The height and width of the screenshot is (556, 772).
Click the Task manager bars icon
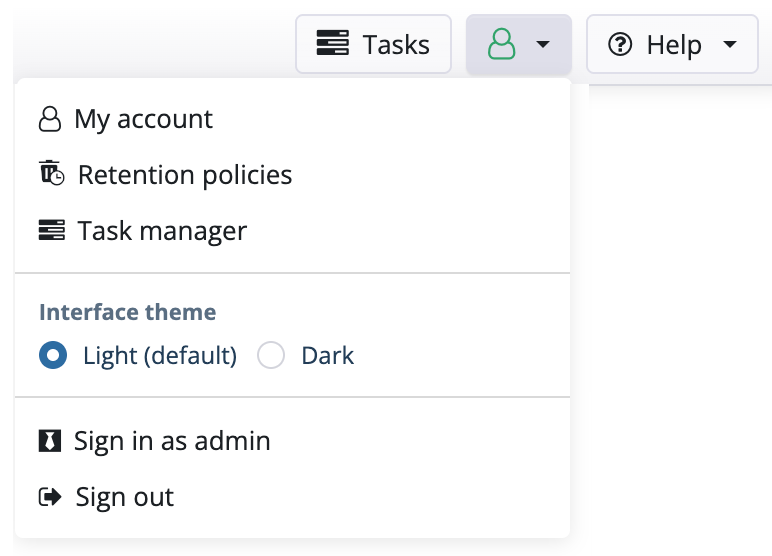[52, 230]
